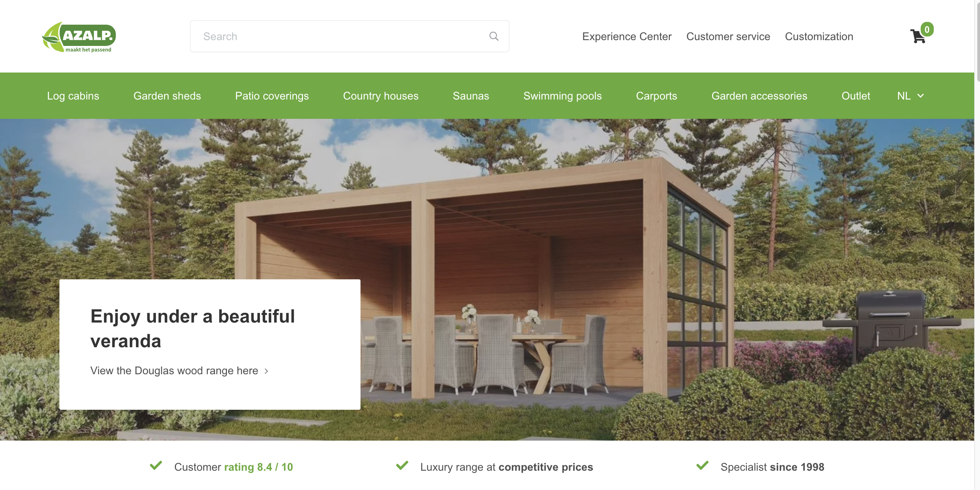Click the chevron next to NL

921,96
